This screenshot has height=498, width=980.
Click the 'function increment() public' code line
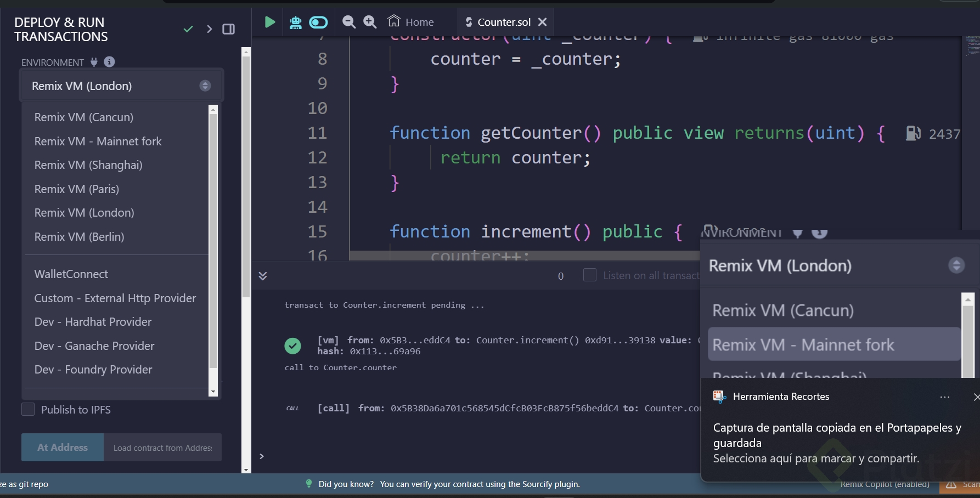[536, 232]
